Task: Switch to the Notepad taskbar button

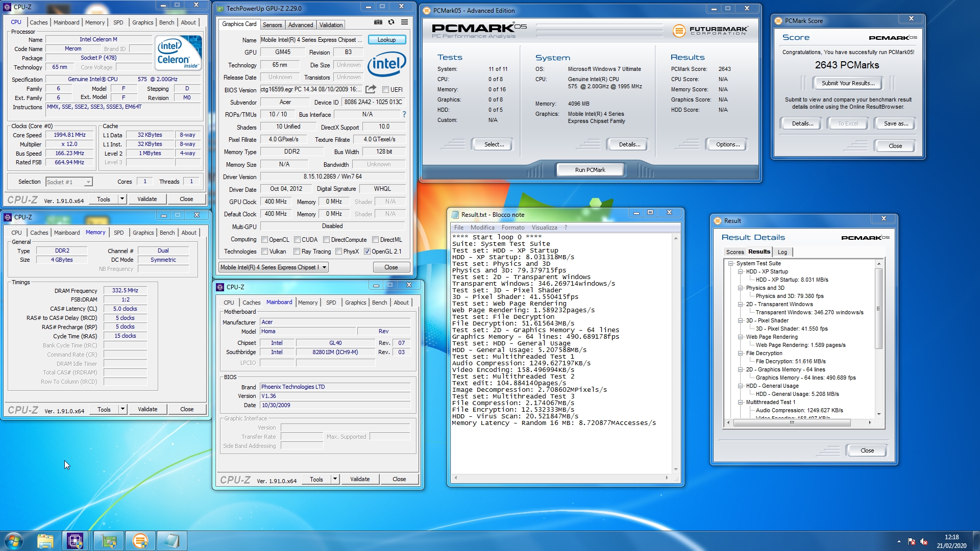Action: [x=171, y=541]
